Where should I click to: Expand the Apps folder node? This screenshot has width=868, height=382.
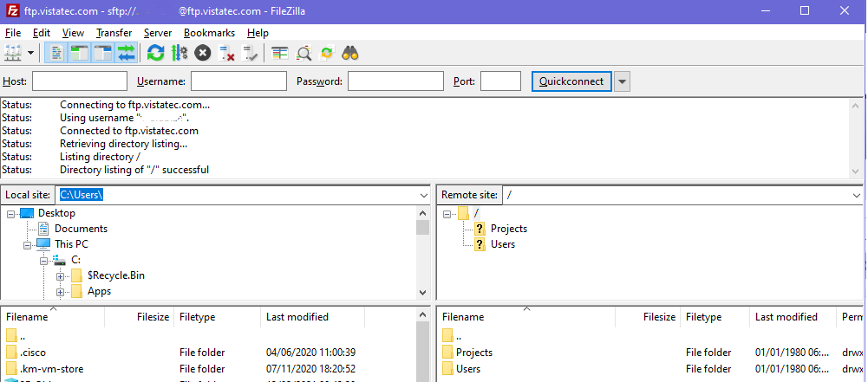(x=61, y=291)
